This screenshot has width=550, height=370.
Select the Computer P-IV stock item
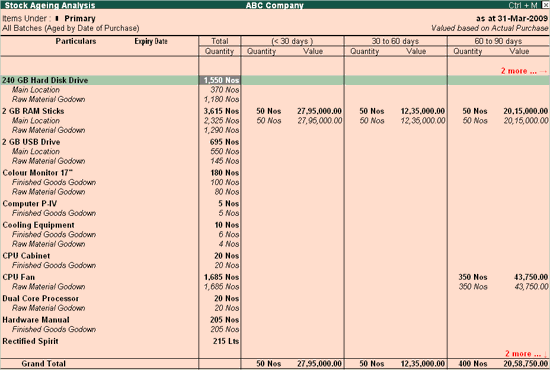30,204
